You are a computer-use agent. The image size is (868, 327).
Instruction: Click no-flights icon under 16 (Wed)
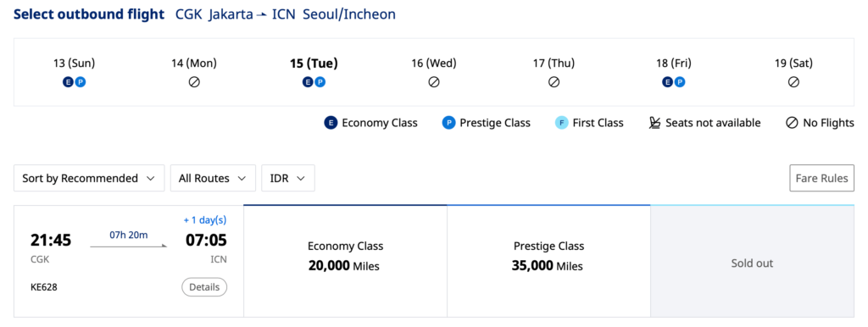point(434,82)
